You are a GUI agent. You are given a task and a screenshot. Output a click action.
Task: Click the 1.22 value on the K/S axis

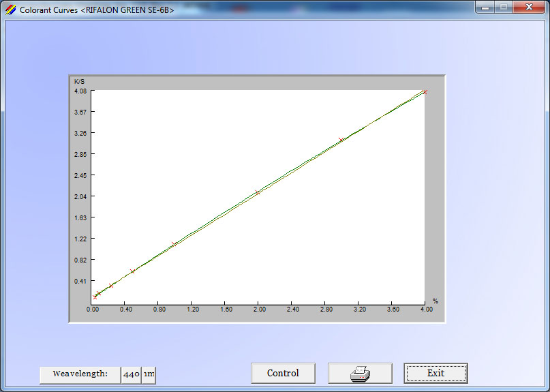tap(80, 239)
